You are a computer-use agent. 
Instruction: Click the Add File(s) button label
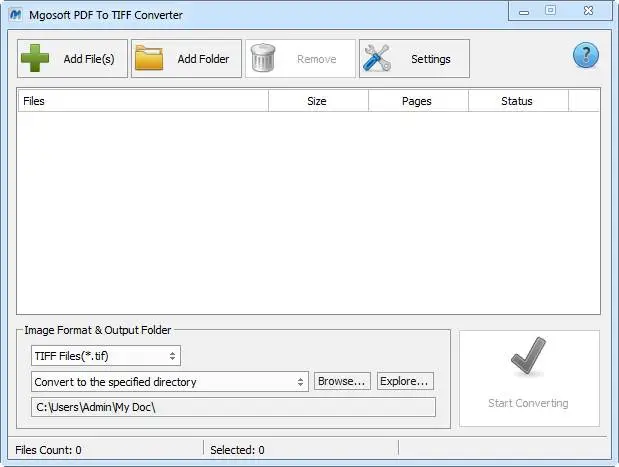coord(89,59)
